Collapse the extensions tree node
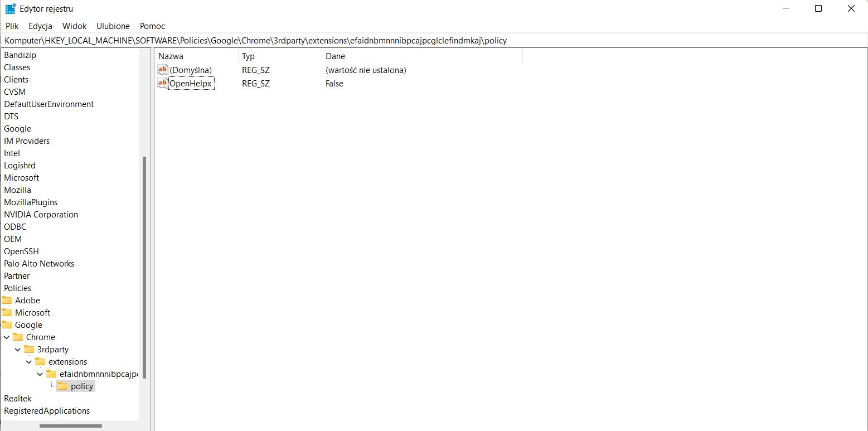Viewport: 868px width, 431px height. (28, 361)
